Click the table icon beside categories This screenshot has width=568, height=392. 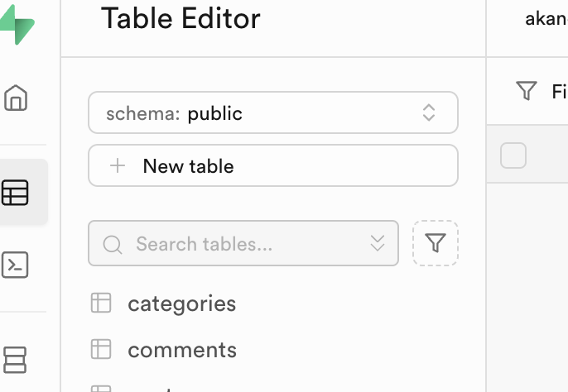coord(101,304)
